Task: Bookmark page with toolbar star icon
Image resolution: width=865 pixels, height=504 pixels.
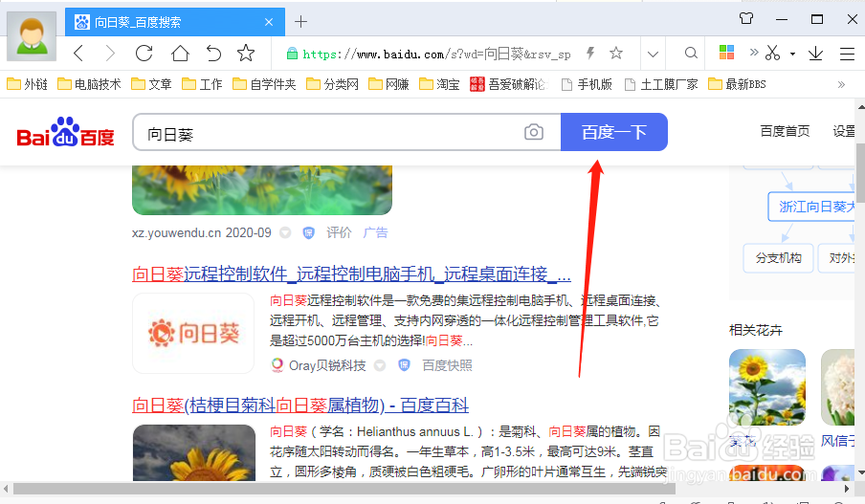Action: (x=246, y=54)
